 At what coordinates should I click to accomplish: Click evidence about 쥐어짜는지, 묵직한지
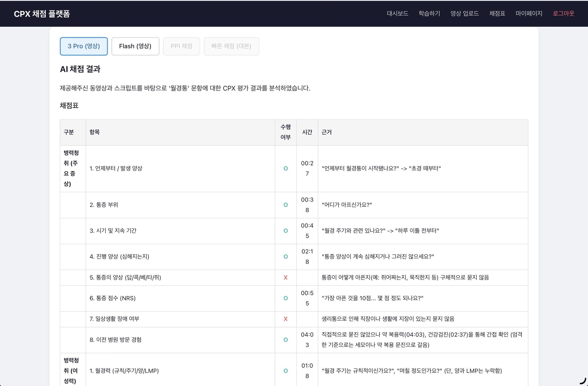click(x=405, y=277)
